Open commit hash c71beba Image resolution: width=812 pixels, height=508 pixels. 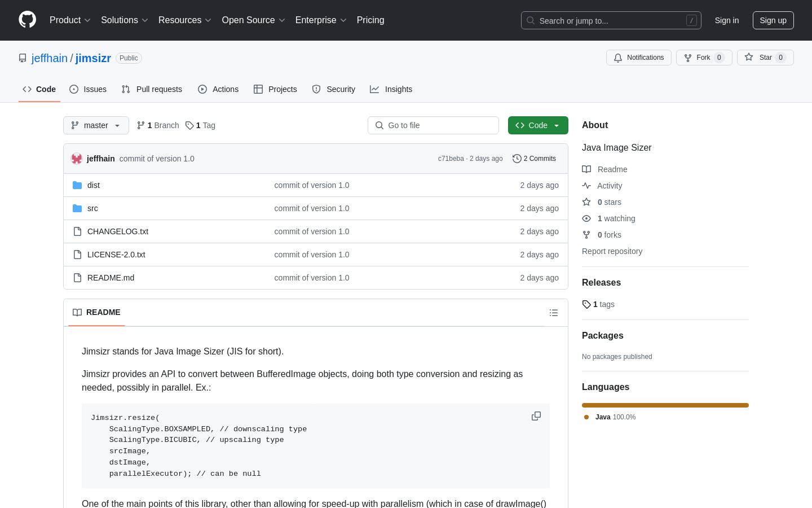(x=451, y=159)
